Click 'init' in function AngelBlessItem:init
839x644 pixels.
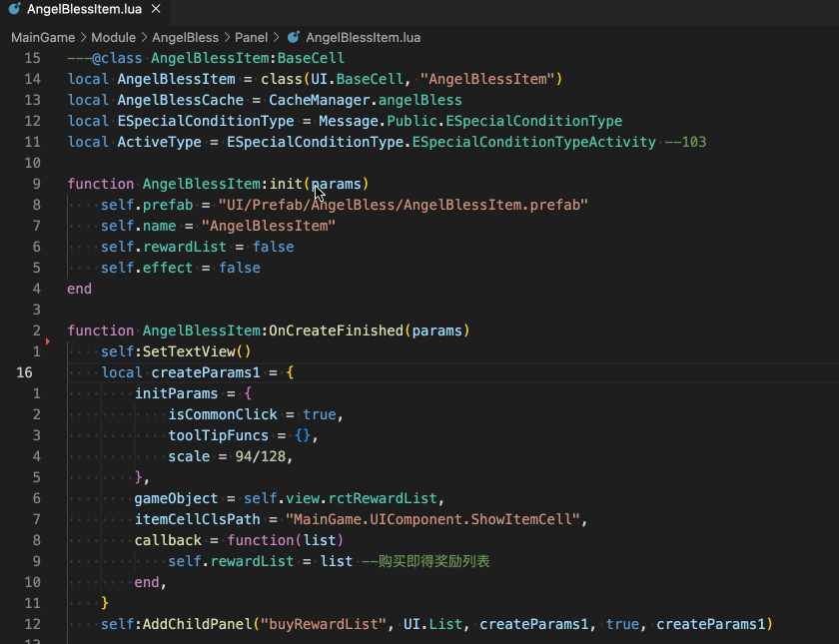[x=286, y=184]
